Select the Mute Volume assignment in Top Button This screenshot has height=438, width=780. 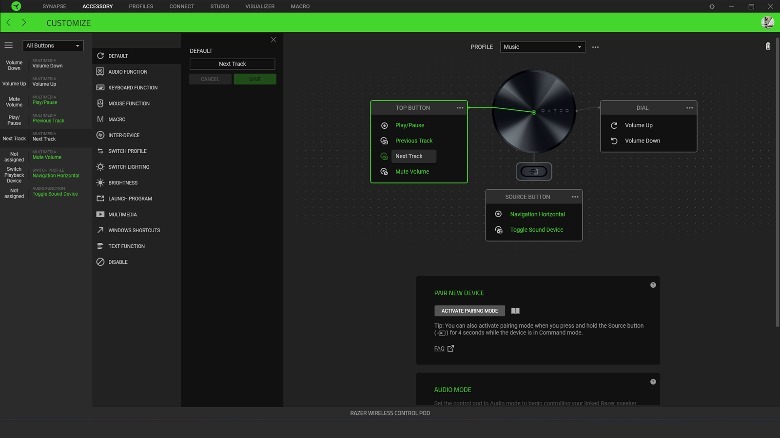coord(411,172)
